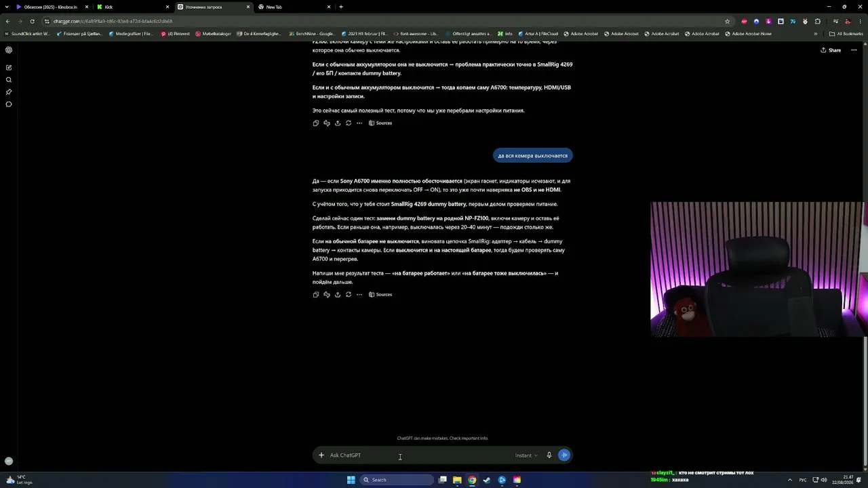Screen dimensions: 868x488
Task: Copy the last response about NP-FZ100 test
Action: (x=316, y=295)
